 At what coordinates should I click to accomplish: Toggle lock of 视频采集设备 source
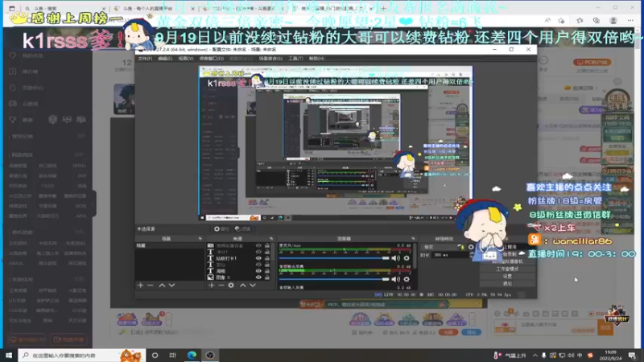point(267,245)
